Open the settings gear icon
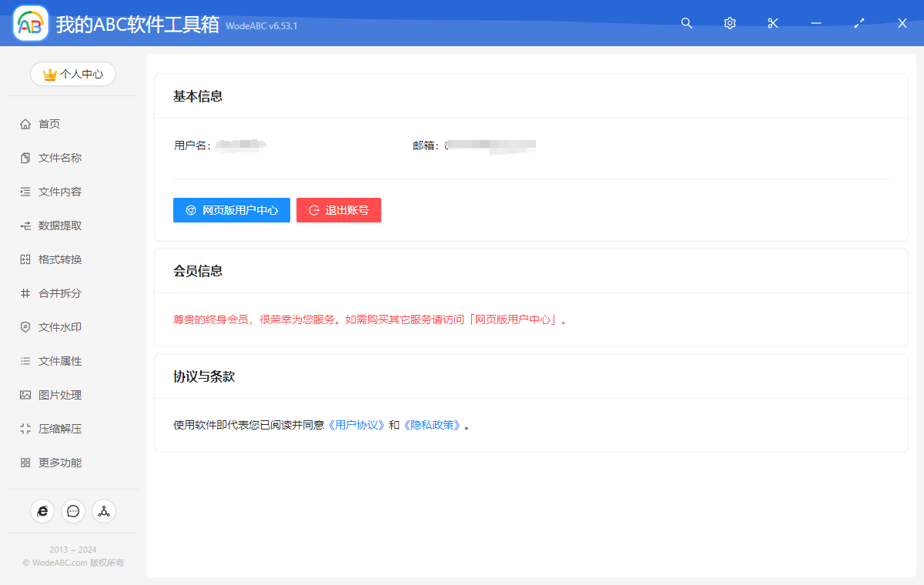This screenshot has height=585, width=924. [729, 23]
